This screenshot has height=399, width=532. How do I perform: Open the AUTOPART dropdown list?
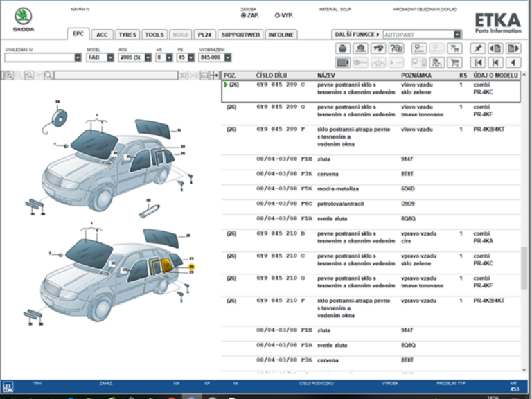pyautogui.click(x=457, y=35)
